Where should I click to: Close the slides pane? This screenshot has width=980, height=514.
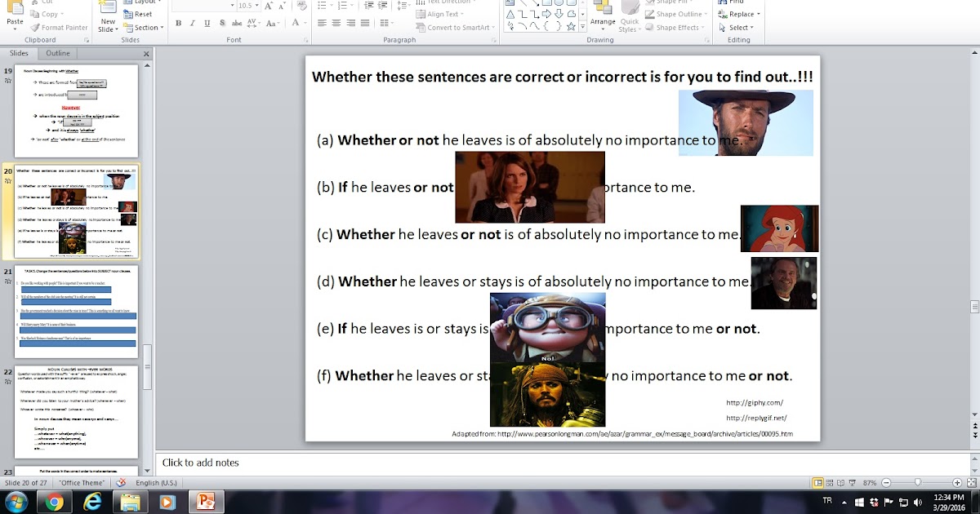click(146, 54)
